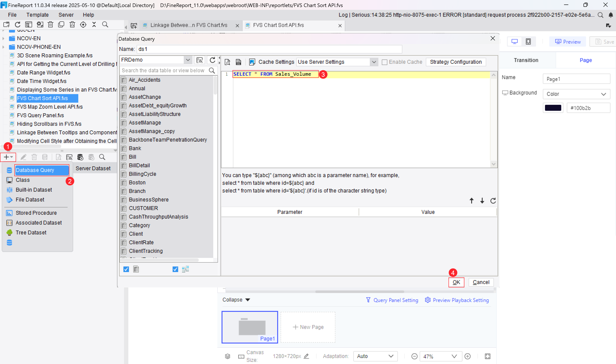Click the notification bell icon
The image size is (616, 364).
pyautogui.click(x=610, y=15)
